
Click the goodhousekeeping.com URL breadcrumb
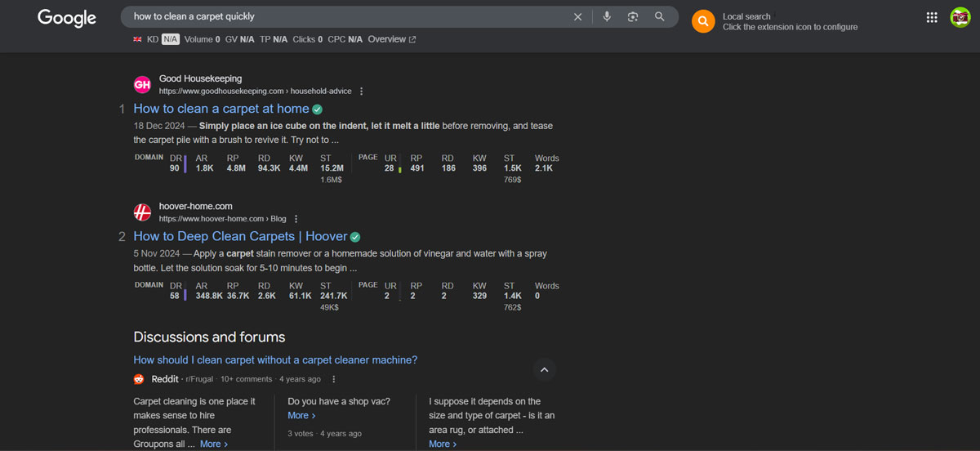click(x=255, y=92)
